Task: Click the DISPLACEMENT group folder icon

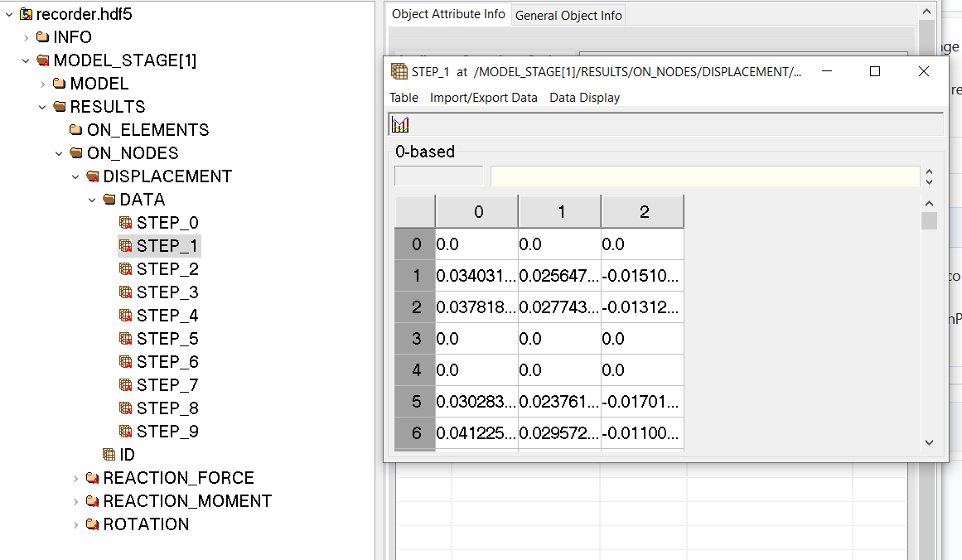Action: coord(93,176)
